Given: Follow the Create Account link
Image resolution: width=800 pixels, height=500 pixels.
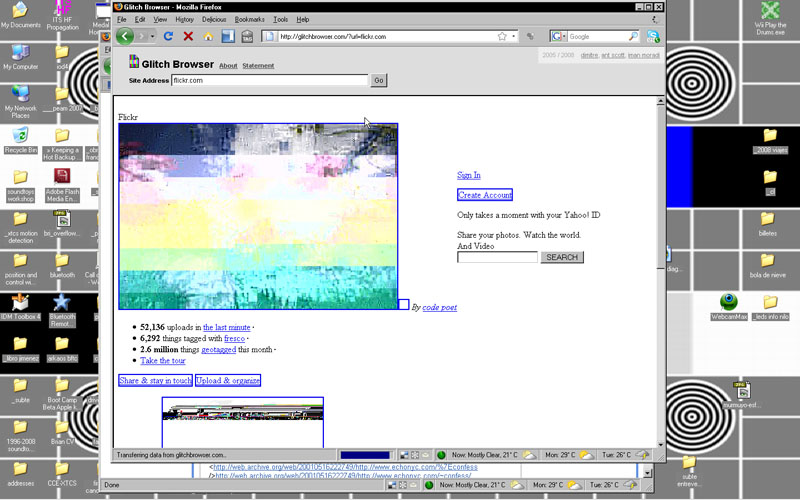Looking at the screenshot, I should tap(485, 194).
